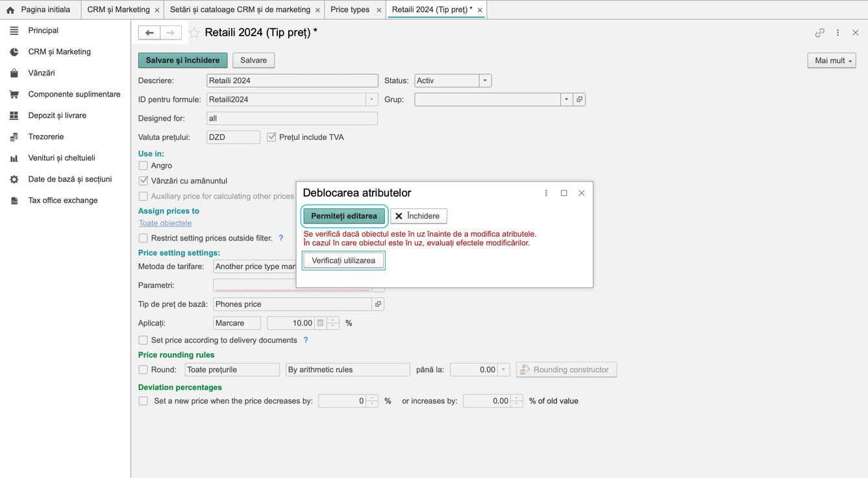The width and height of the screenshot is (868, 478).
Task: Check Set a new price when price decreases
Action: (x=143, y=401)
